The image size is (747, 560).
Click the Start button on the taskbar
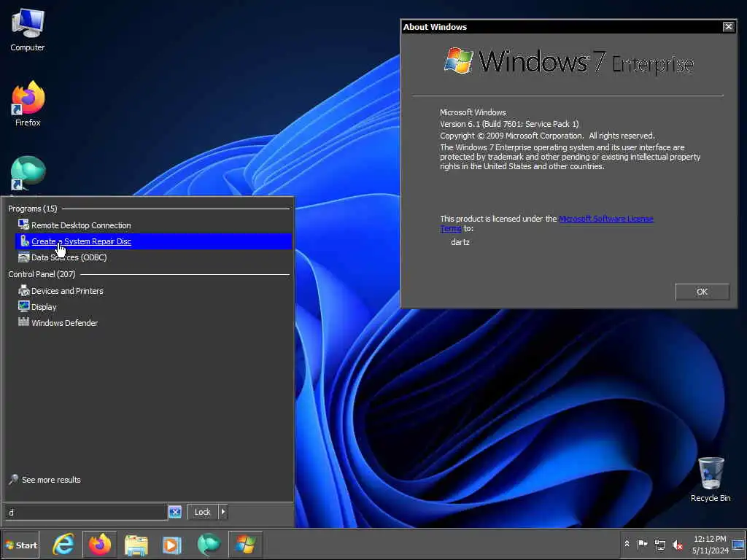20,545
